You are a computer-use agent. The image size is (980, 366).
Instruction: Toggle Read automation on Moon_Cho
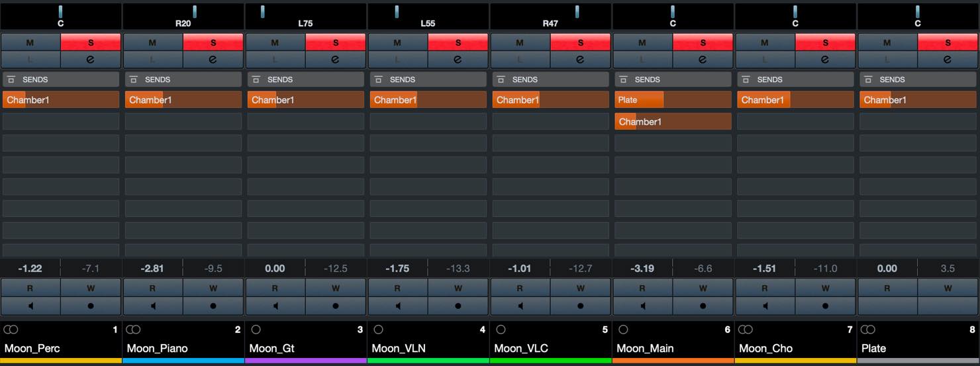pos(765,288)
